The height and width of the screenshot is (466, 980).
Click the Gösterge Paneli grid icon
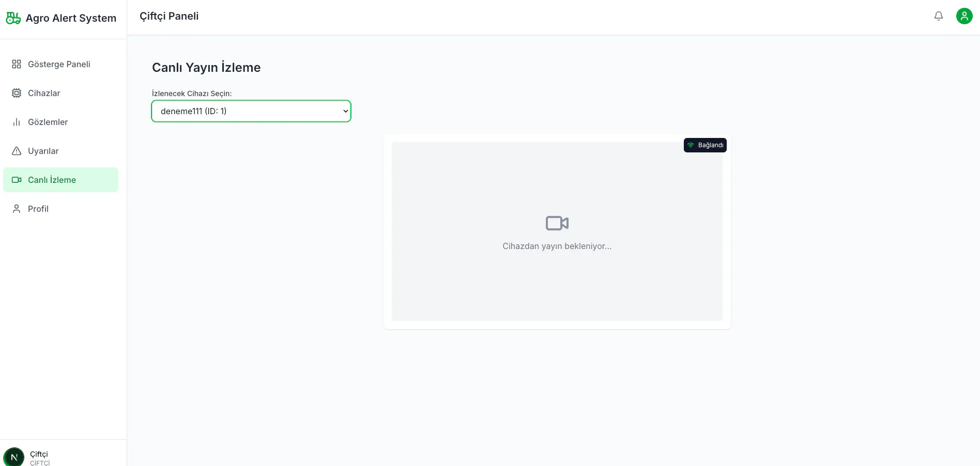pyautogui.click(x=17, y=64)
